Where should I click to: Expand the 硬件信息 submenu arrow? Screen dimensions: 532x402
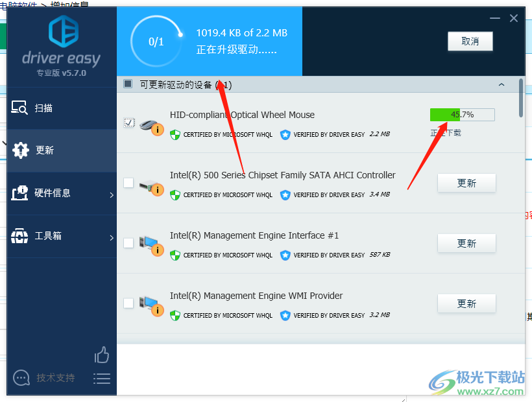coord(112,195)
